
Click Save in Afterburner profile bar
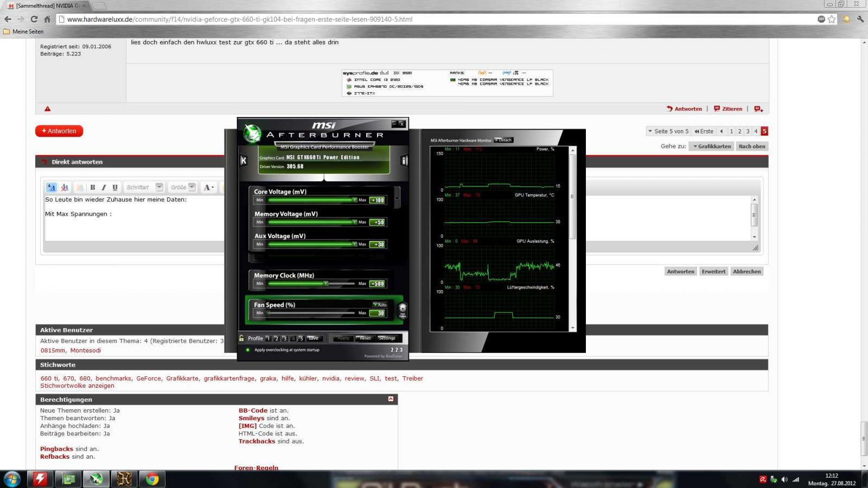point(314,338)
